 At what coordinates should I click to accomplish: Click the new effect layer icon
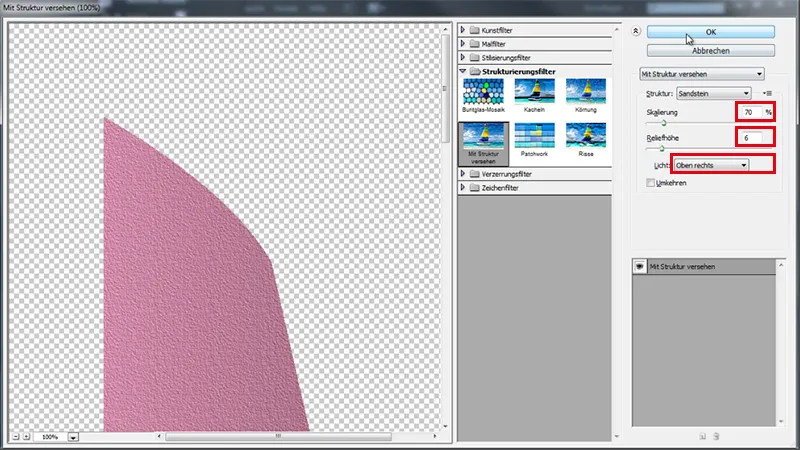pos(703,436)
